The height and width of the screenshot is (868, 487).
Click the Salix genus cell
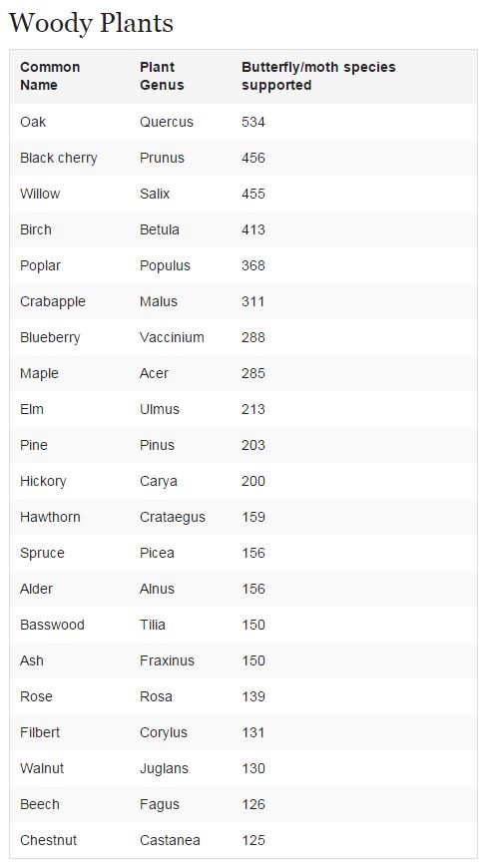click(x=155, y=194)
